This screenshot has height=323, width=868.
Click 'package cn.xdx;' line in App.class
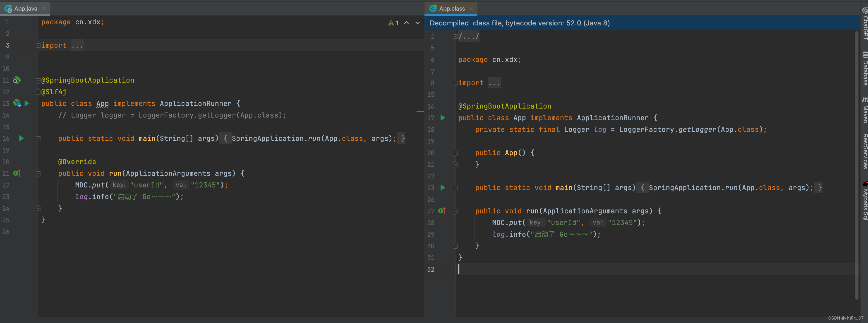tap(490, 60)
